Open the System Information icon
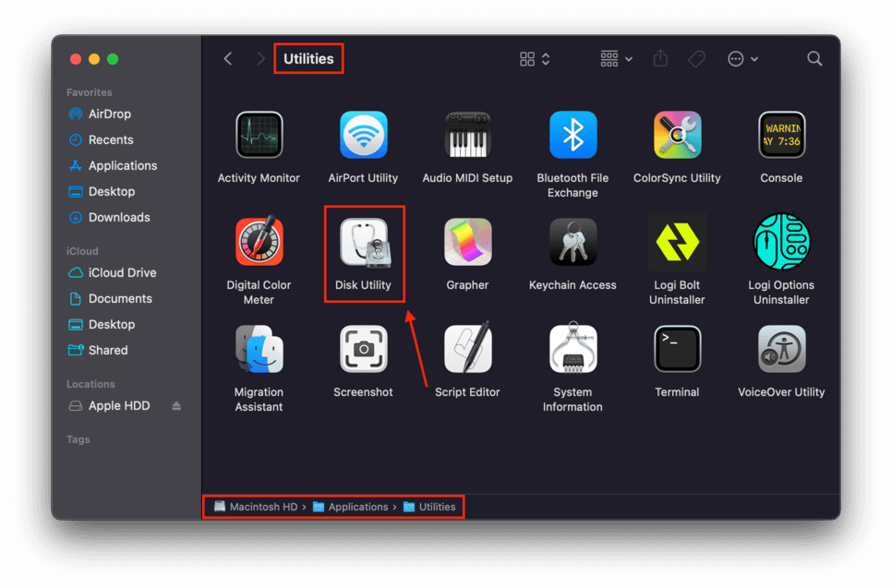Image resolution: width=892 pixels, height=588 pixels. pos(573,347)
